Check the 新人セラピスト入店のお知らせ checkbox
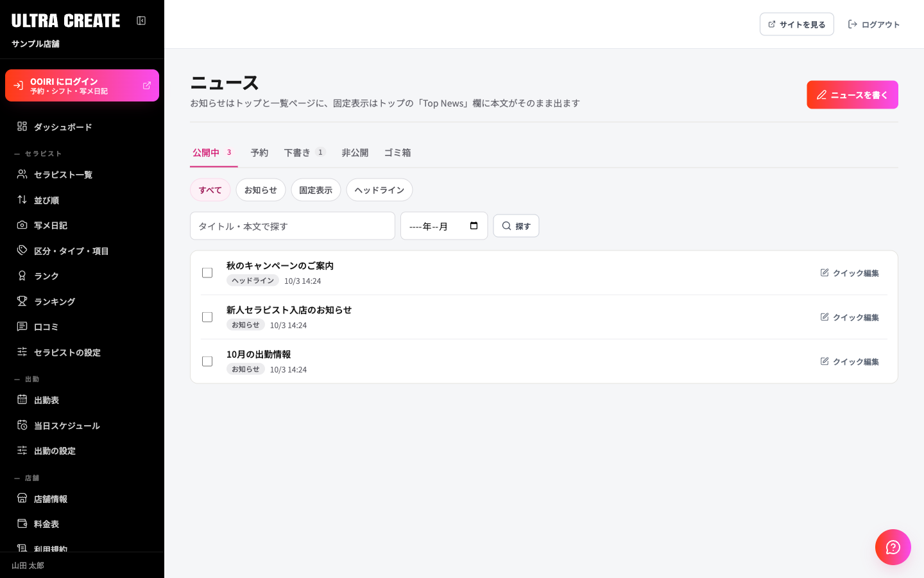The image size is (924, 578). tap(207, 317)
